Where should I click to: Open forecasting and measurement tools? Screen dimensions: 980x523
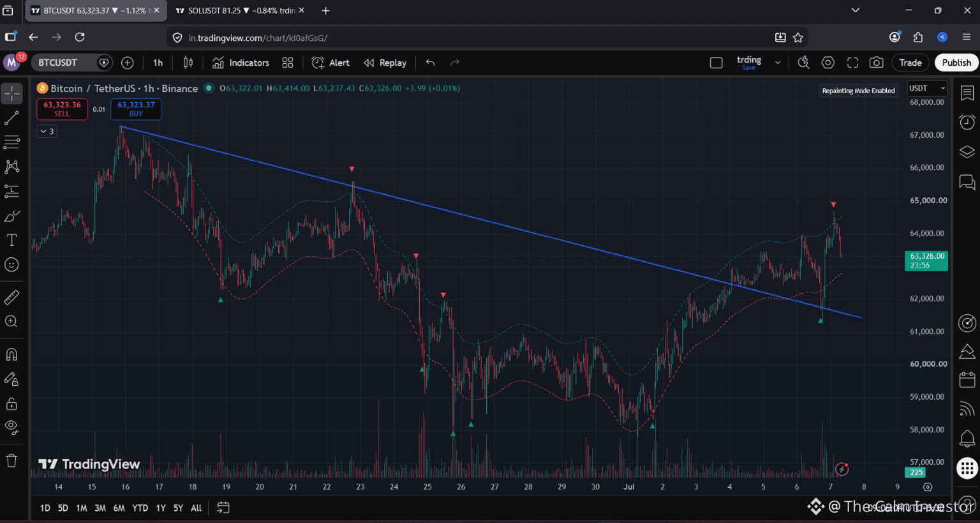[11, 191]
